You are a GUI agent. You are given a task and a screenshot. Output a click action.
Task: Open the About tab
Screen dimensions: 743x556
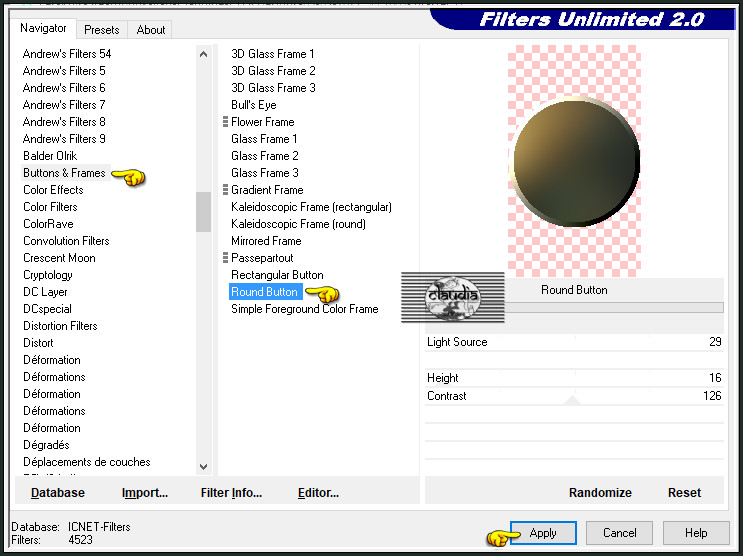[151, 30]
